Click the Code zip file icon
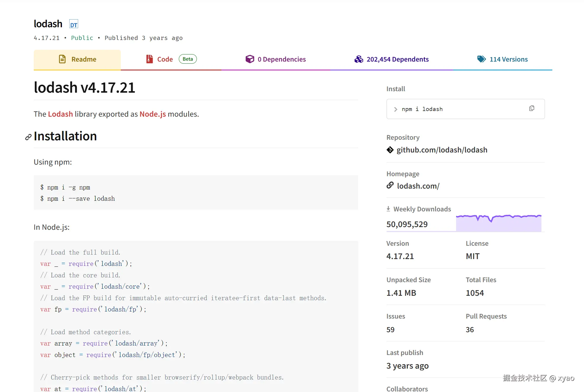The width and height of the screenshot is (584, 392). tap(149, 59)
